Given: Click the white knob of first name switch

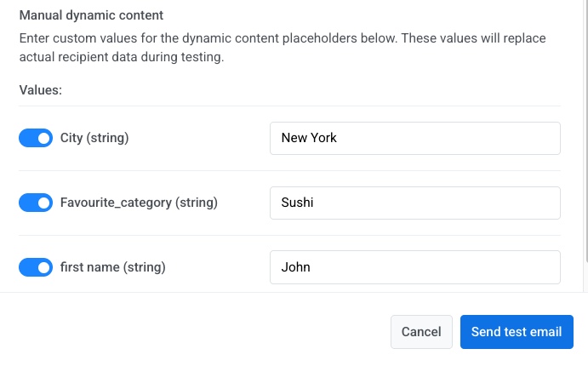Looking at the screenshot, I should [44, 267].
